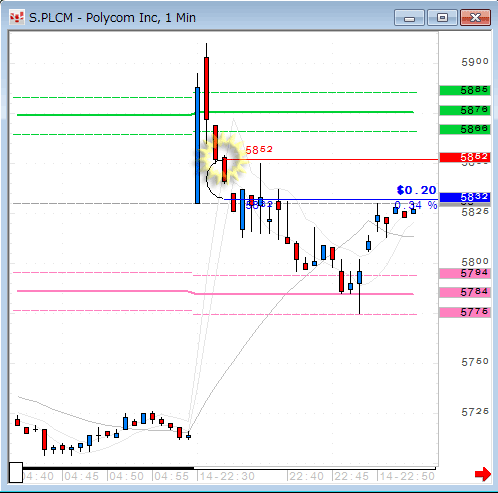Click the 22:40 time axis marker
This screenshot has width=498, height=493.
point(306,476)
